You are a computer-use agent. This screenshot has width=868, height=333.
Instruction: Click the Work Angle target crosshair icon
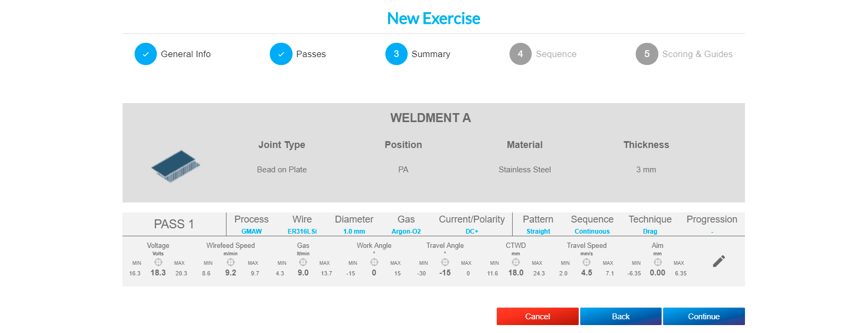tap(374, 262)
